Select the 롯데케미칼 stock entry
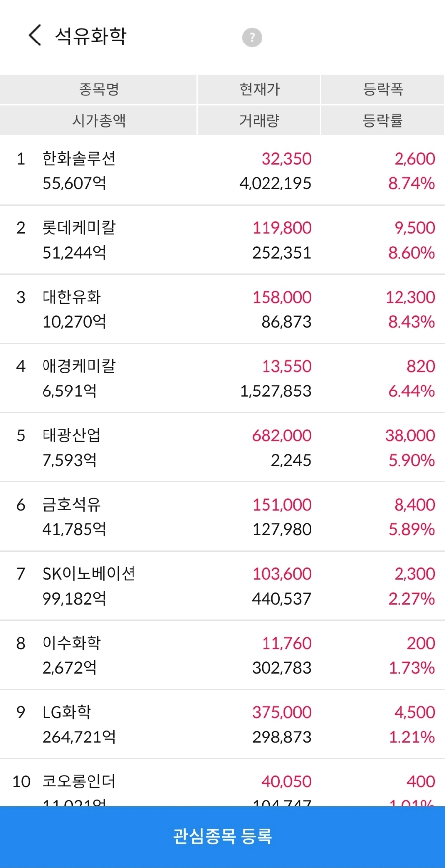Image resolution: width=445 pixels, height=868 pixels. (222, 240)
